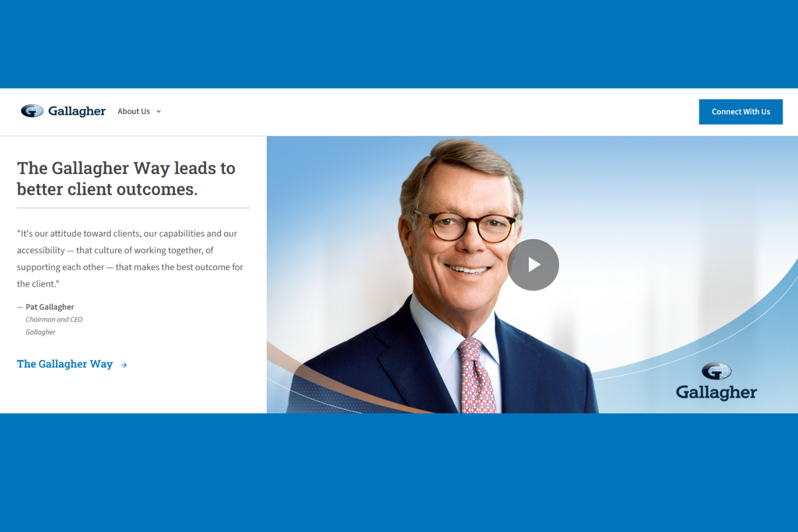The height and width of the screenshot is (532, 798).
Task: Open the About Us menu
Action: 134,112
